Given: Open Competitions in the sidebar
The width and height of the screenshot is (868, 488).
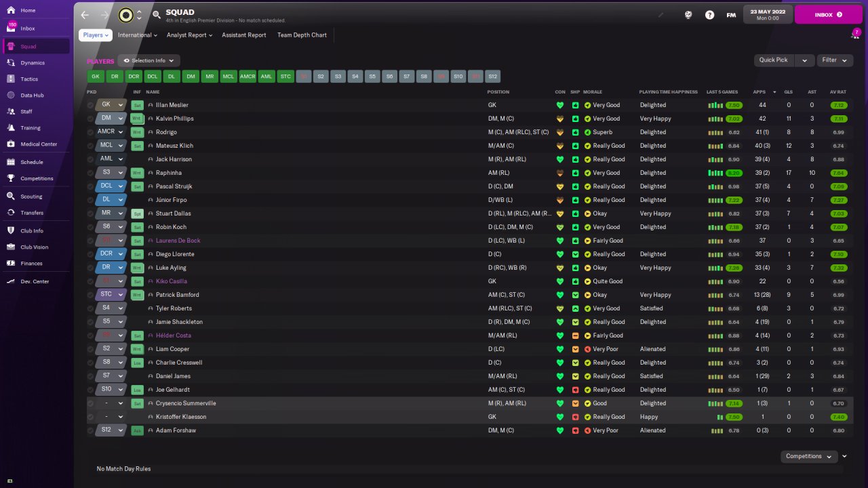Looking at the screenshot, I should point(37,179).
